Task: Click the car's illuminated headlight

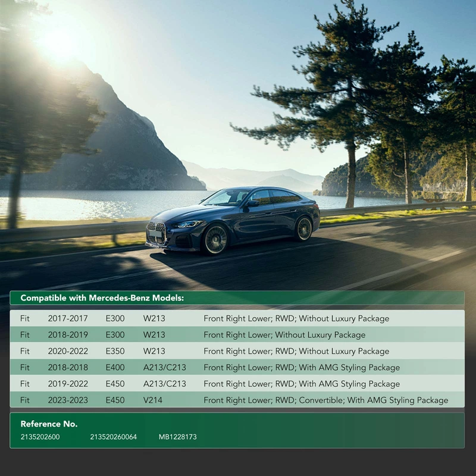Action: [189, 224]
